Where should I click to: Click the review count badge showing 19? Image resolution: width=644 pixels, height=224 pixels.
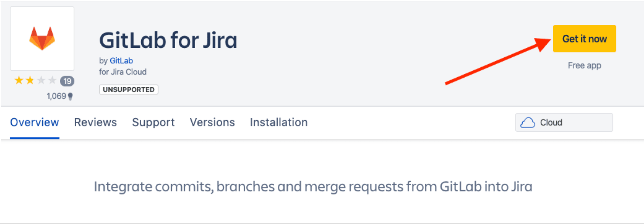67,81
